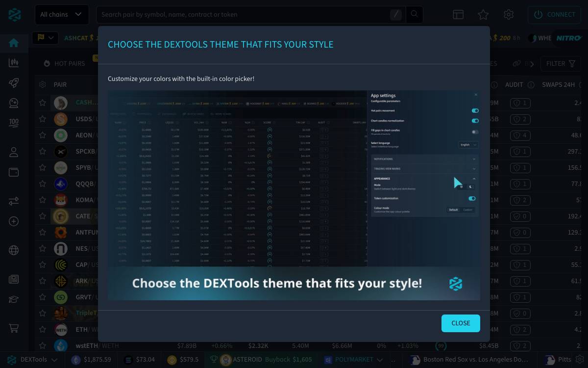The width and height of the screenshot is (588, 368).
Task: Click the right chevron next to tabs
Action: click(532, 63)
